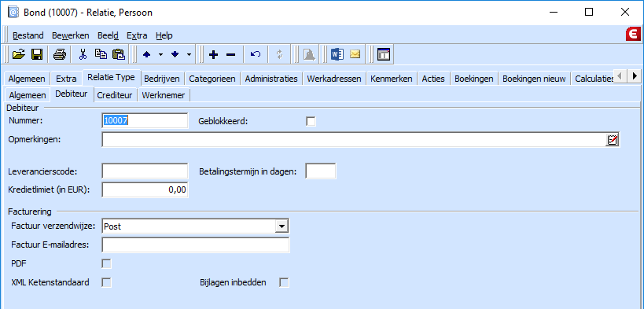Click the greyed Refresh icon
The height and width of the screenshot is (309, 644).
click(x=280, y=54)
